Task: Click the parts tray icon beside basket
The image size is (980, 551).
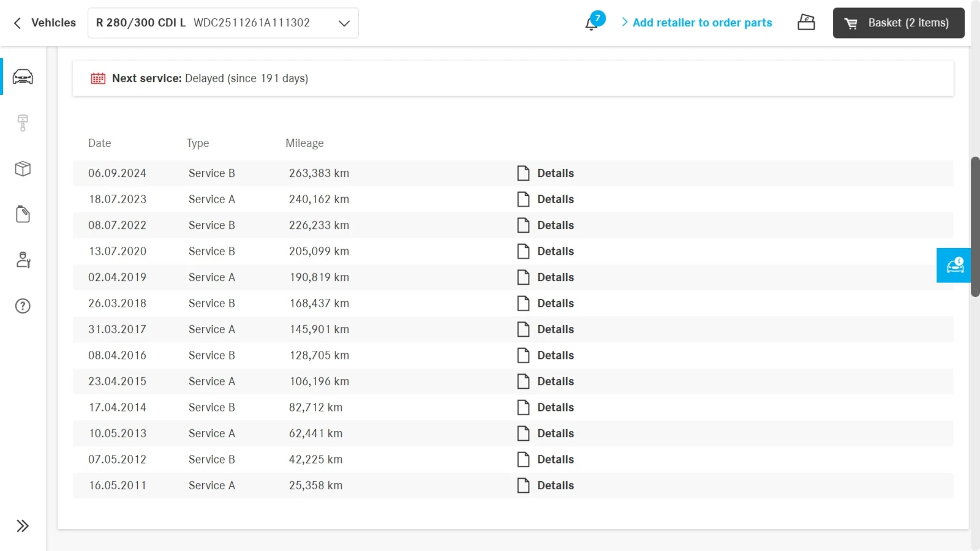Action: 806,23
